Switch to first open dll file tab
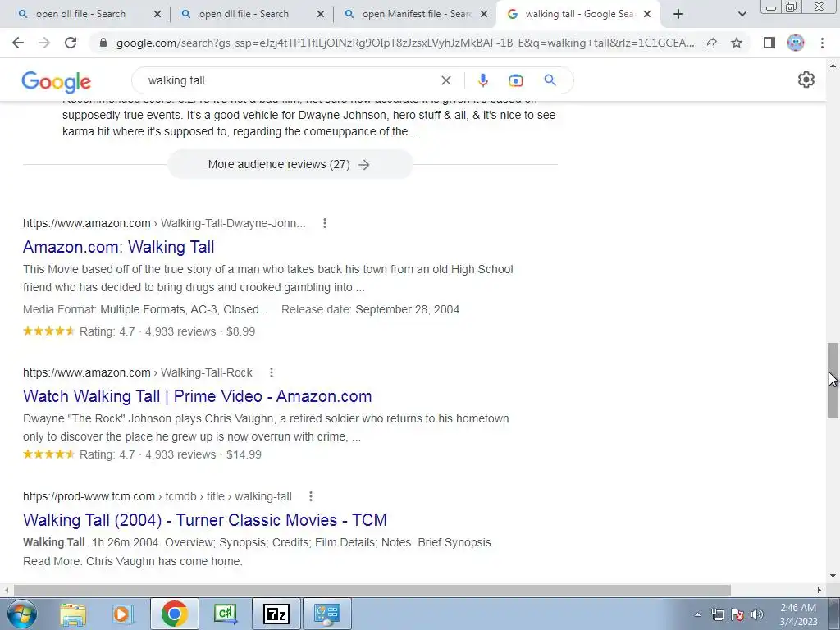Screen dimensions: 840x630 pos(80,14)
